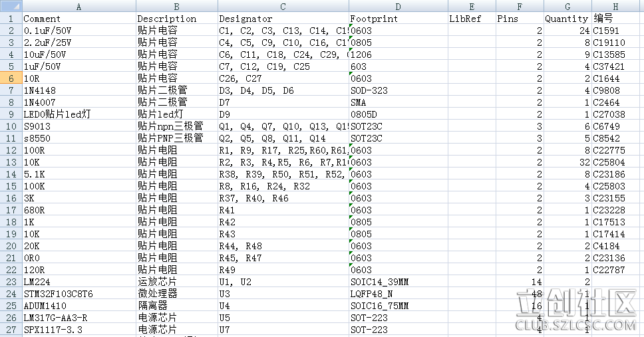Click the "1N4007" comment cell
This screenshot has width=644, height=337.
(x=79, y=102)
